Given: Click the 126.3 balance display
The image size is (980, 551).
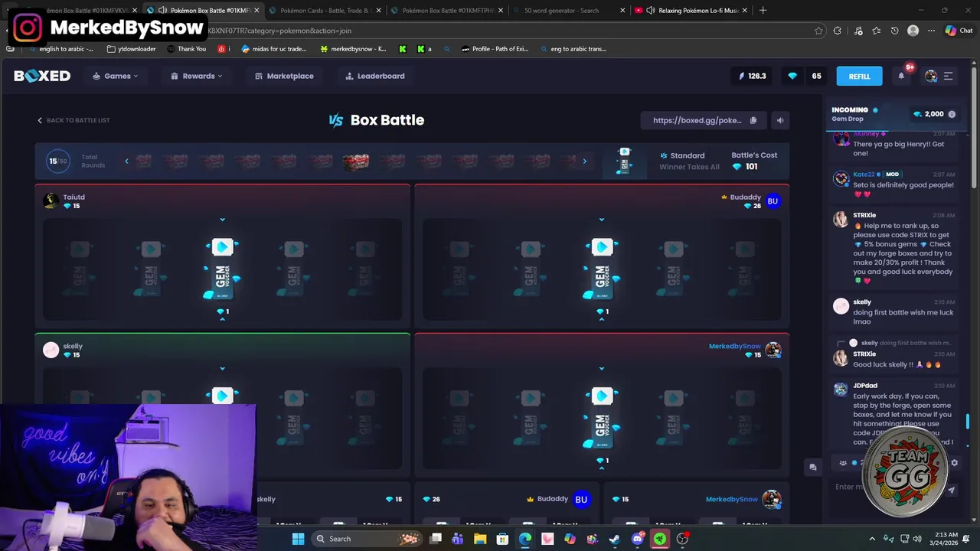Looking at the screenshot, I should (x=752, y=76).
